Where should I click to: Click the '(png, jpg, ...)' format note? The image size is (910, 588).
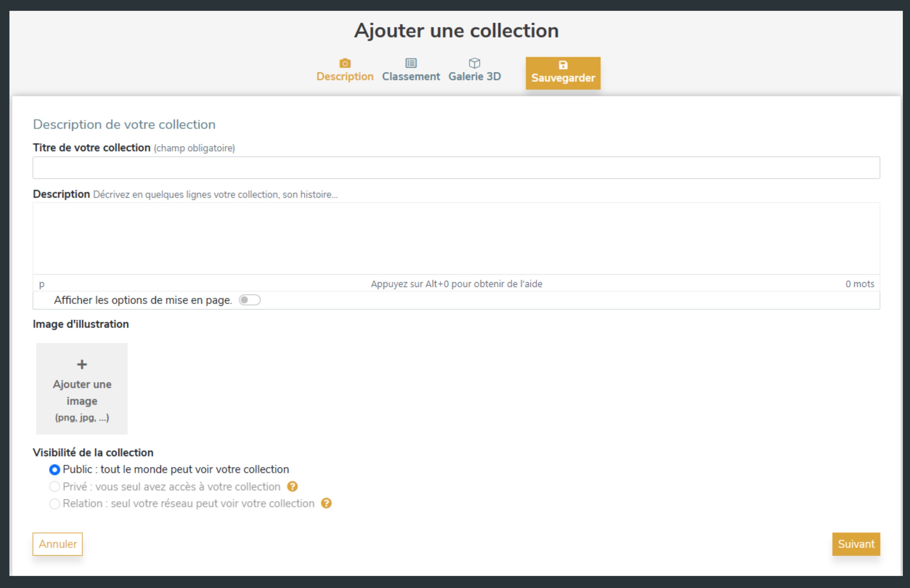point(82,417)
